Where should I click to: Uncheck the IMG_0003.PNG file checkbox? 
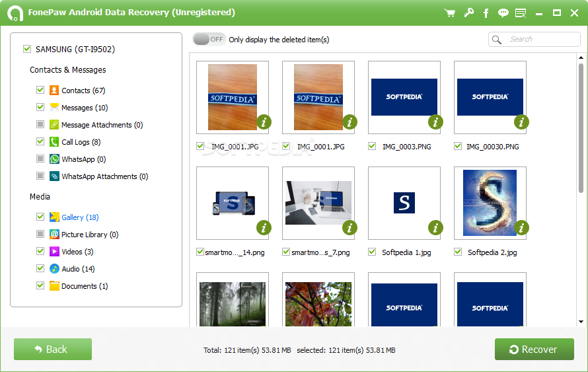point(372,146)
